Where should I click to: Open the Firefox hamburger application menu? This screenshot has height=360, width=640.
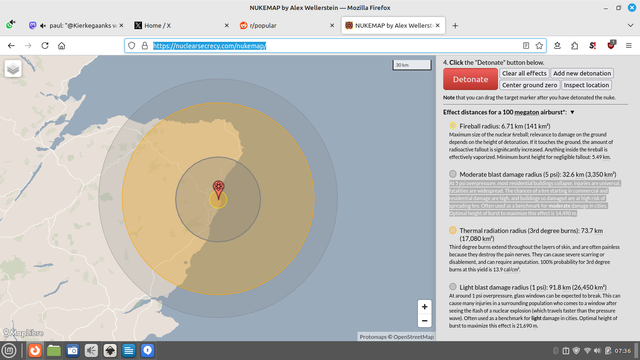tap(629, 46)
